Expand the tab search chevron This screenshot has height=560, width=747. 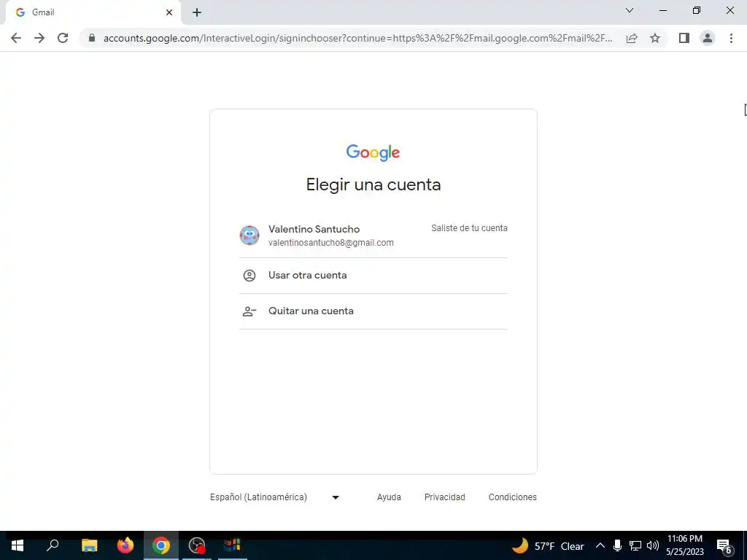click(630, 10)
